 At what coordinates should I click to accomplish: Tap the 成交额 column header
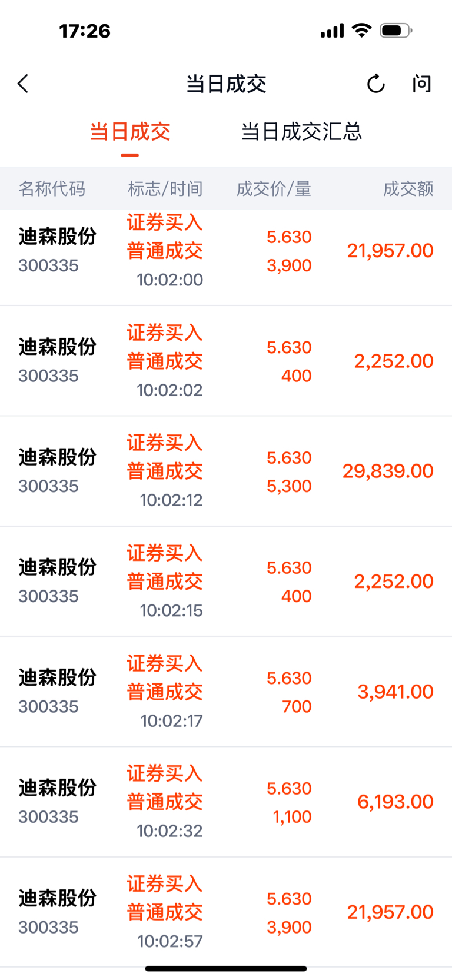[x=408, y=188]
